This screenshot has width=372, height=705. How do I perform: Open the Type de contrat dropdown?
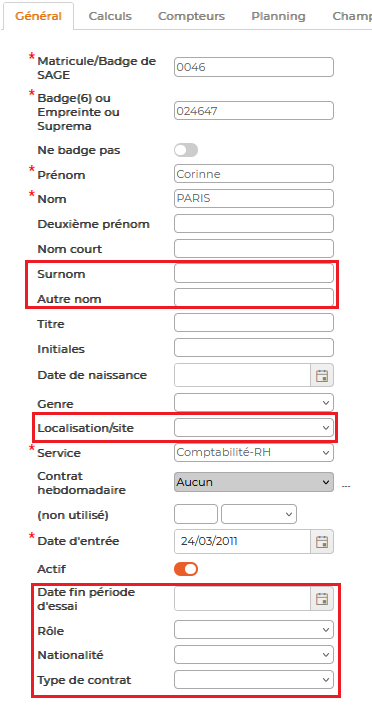tap(254, 679)
